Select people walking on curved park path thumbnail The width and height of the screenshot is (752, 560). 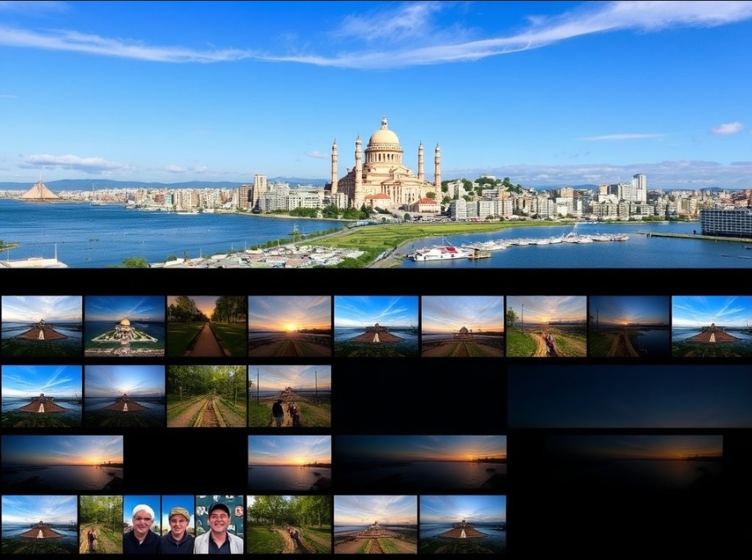[x=289, y=524]
